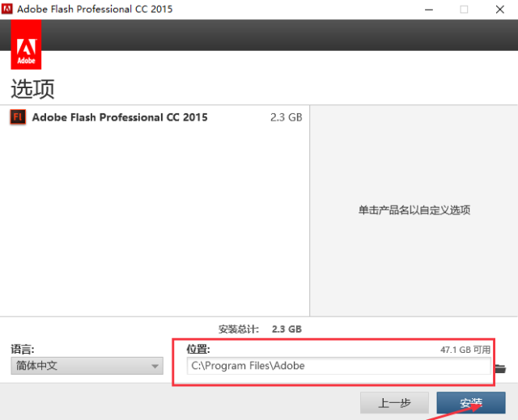
Task: Open the 简体中文 language dropdown
Action: click(87, 366)
